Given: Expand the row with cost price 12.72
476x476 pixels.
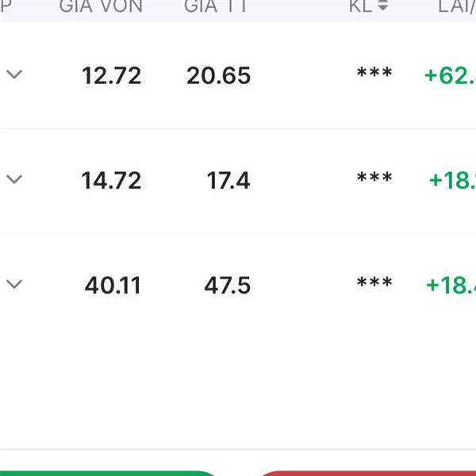Looking at the screenshot, I should click(x=14, y=75).
